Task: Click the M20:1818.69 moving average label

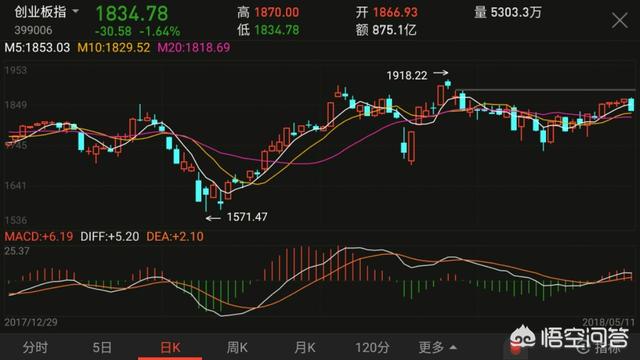Action: click(194, 48)
